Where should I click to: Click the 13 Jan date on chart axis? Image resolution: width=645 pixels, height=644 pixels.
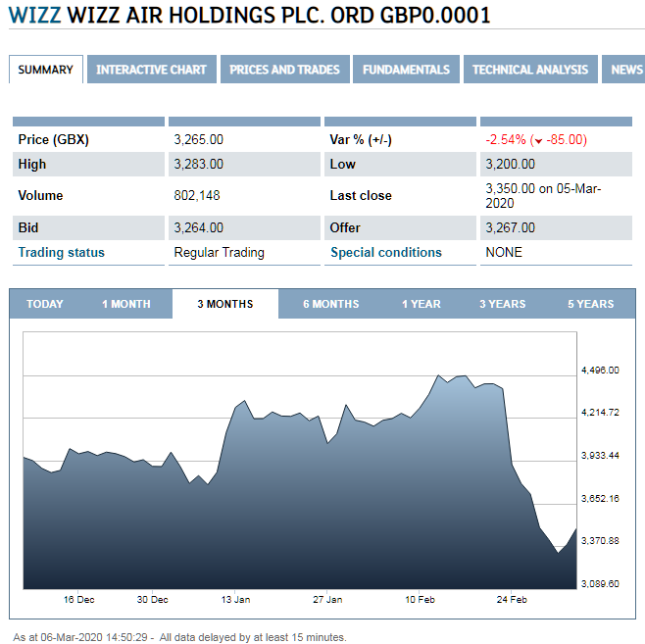coord(235,599)
